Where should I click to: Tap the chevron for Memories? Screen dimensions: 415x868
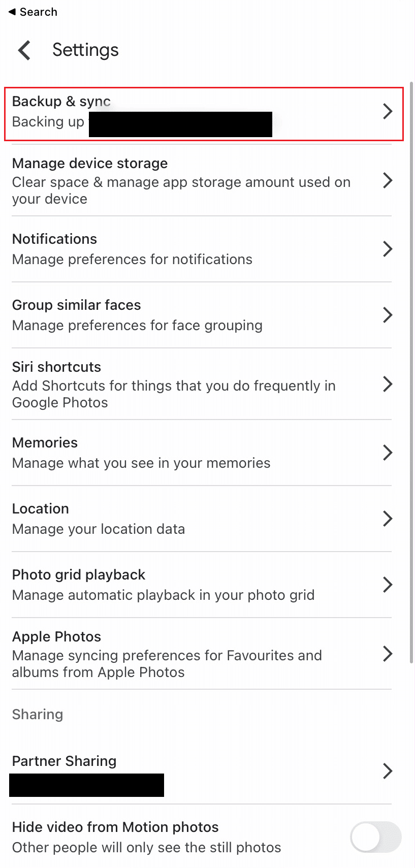(x=388, y=453)
